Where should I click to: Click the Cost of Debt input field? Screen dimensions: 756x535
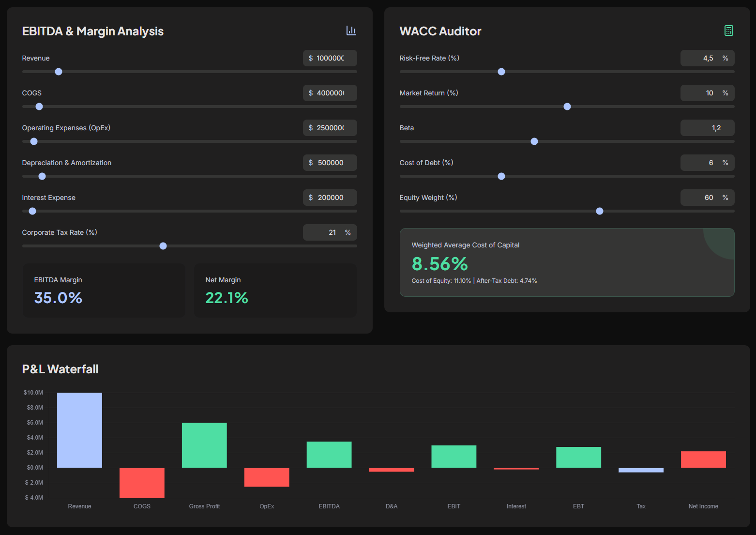click(708, 163)
